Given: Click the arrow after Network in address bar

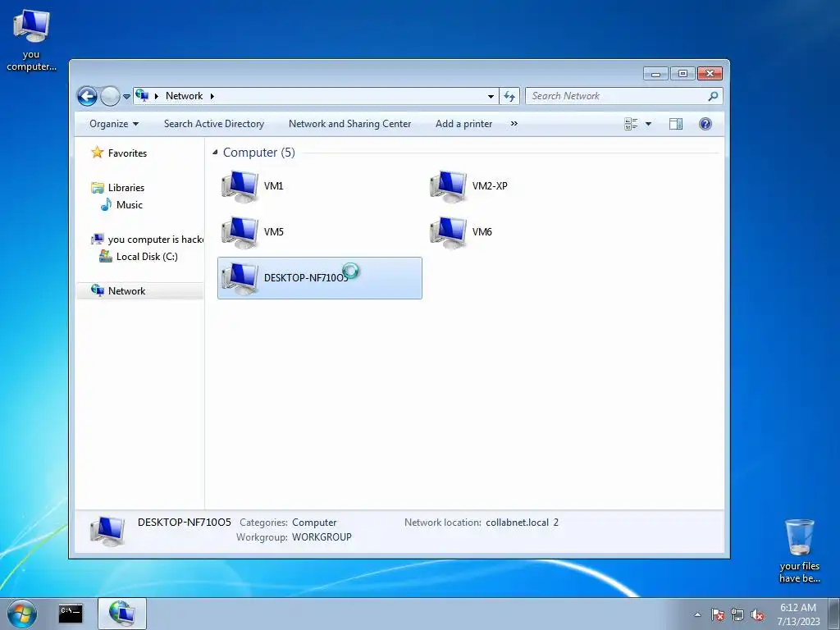Looking at the screenshot, I should click(x=212, y=97).
